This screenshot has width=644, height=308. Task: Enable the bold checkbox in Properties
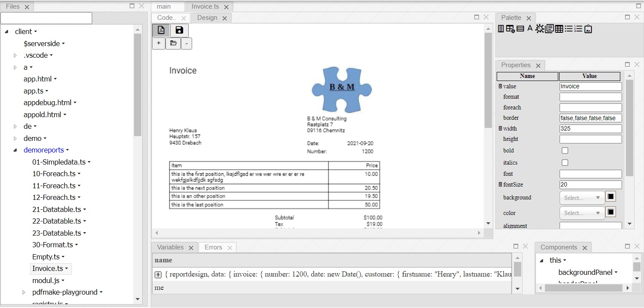[565, 150]
